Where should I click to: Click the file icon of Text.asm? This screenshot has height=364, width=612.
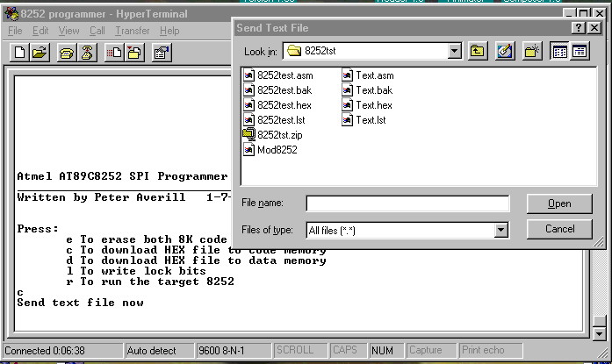click(x=348, y=75)
